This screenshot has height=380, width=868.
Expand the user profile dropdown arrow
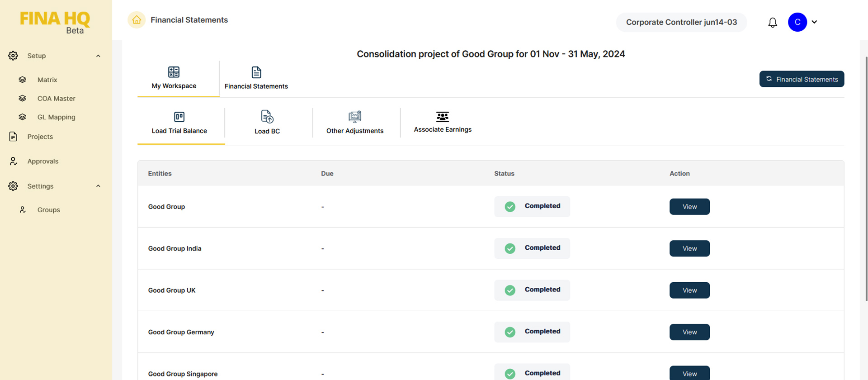[x=814, y=22]
